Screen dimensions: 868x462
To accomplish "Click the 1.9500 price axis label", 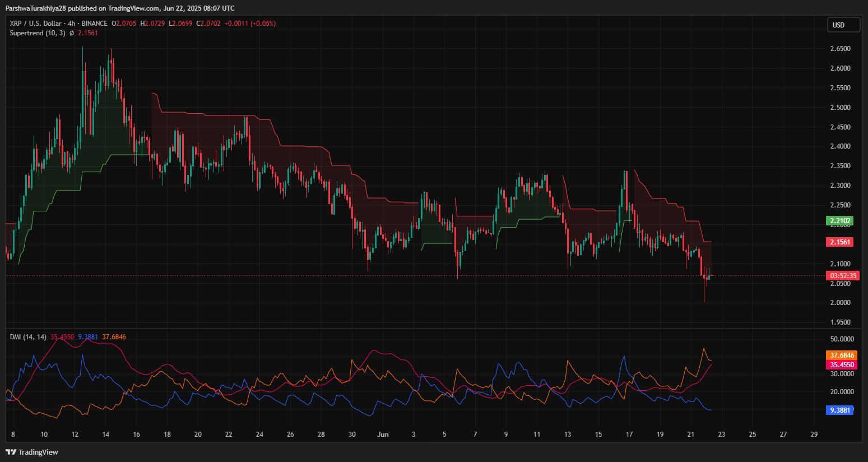I will point(840,322).
